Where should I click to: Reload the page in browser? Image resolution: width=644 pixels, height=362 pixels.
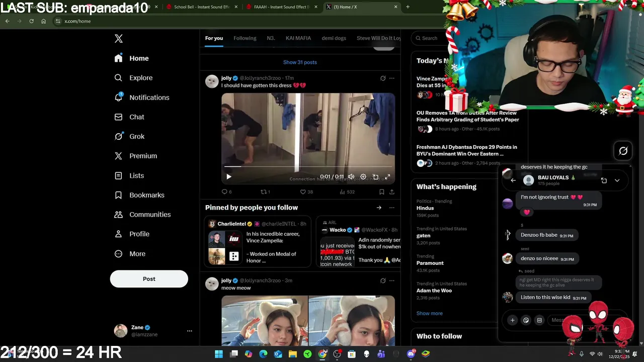pos(31,21)
